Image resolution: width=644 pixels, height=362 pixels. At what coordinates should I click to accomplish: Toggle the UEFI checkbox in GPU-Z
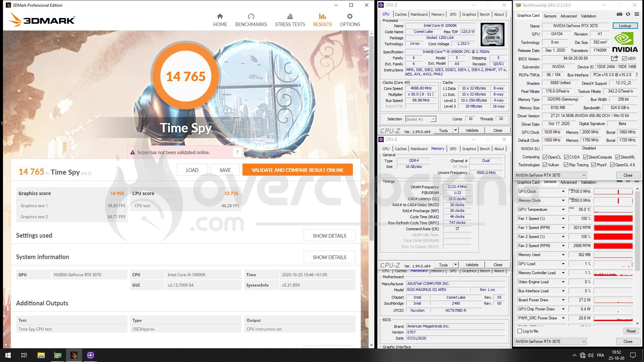[x=624, y=59]
